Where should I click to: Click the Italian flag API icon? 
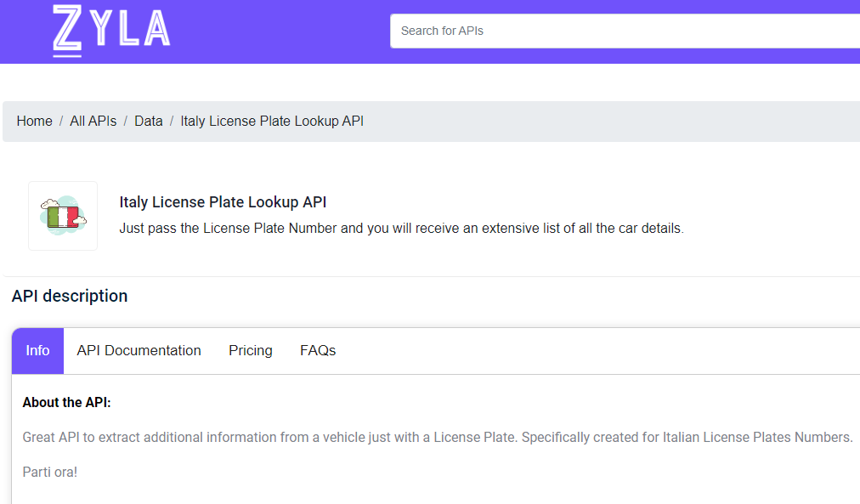click(63, 216)
